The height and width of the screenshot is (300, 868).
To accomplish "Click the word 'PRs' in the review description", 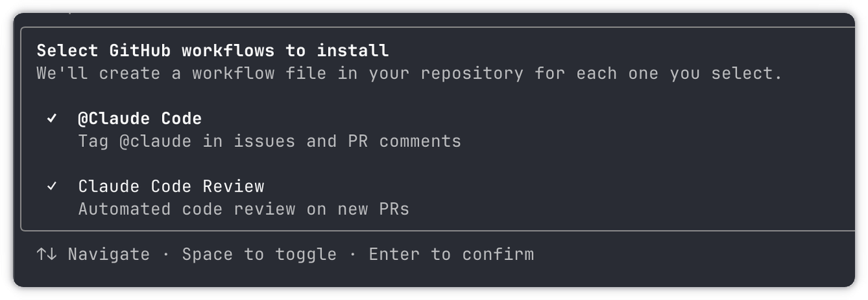I will (394, 209).
